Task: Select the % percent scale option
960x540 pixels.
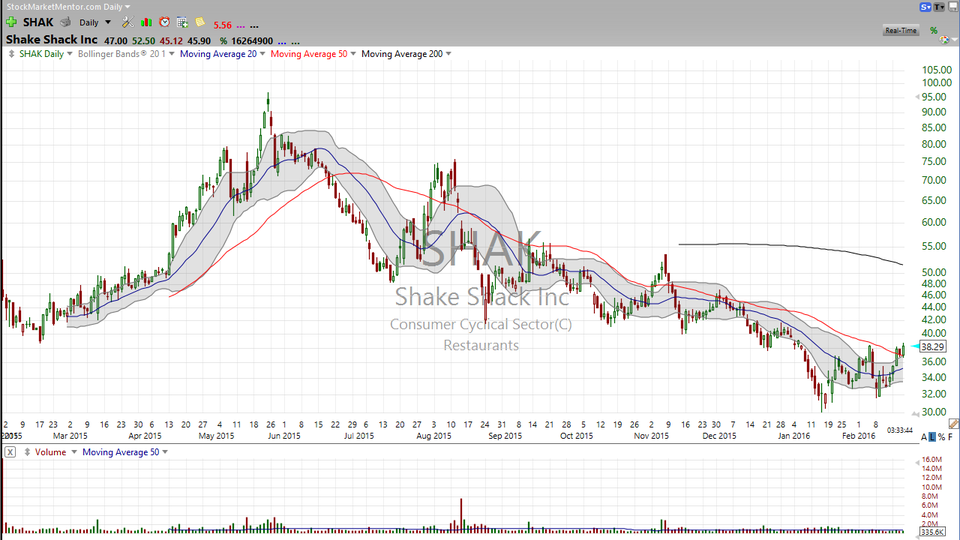Action: 941,437
